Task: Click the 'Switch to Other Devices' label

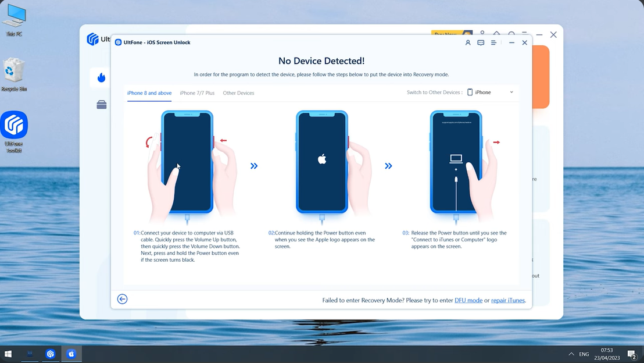Action: pyautogui.click(x=435, y=92)
